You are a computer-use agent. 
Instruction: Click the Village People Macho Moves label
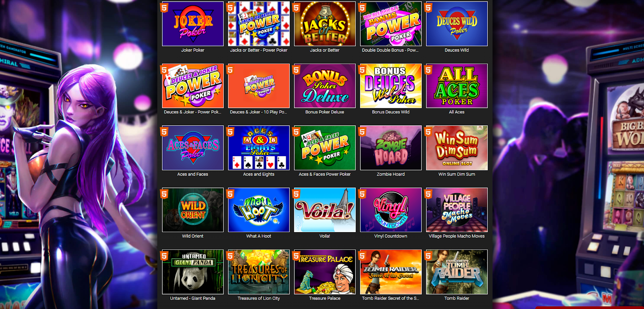tap(457, 236)
